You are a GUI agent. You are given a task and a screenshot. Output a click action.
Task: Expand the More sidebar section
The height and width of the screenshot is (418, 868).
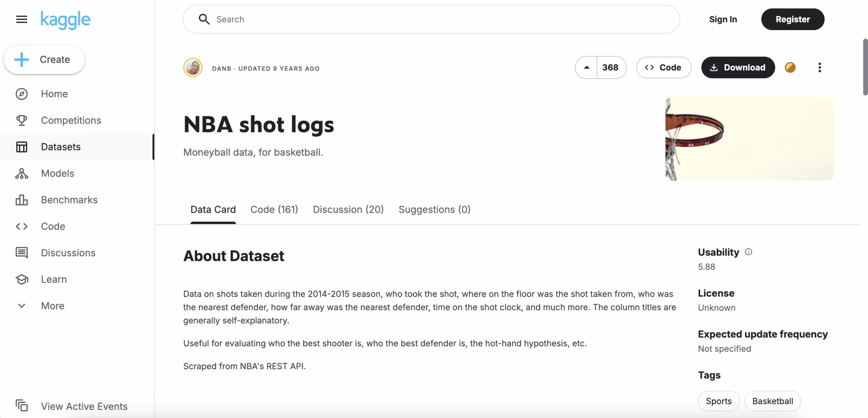point(22,306)
